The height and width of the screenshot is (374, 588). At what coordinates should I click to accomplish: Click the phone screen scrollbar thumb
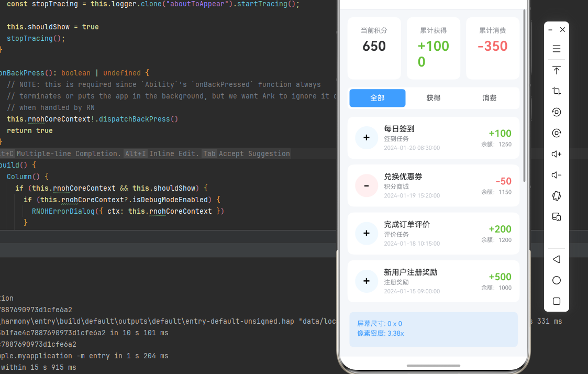coord(524,96)
